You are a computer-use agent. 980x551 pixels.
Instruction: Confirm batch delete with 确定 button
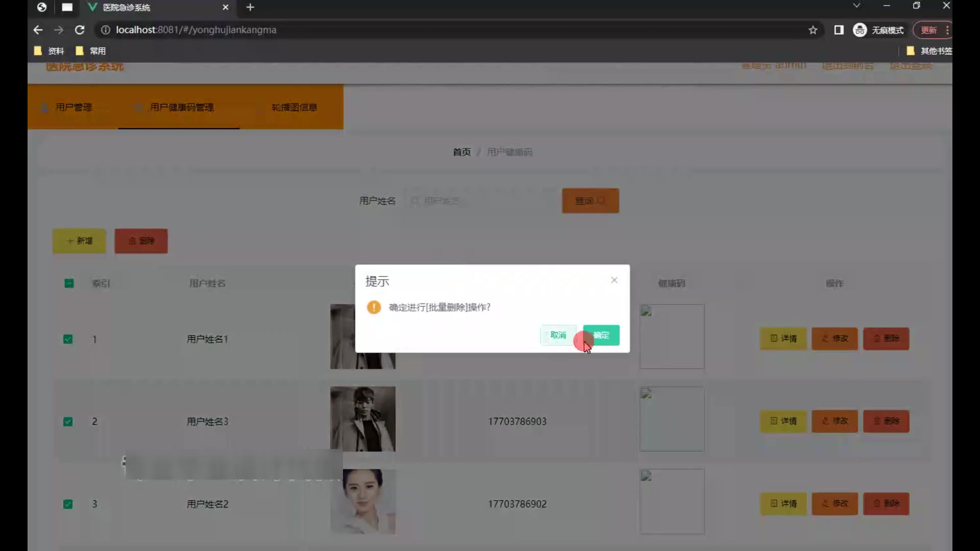click(x=601, y=335)
